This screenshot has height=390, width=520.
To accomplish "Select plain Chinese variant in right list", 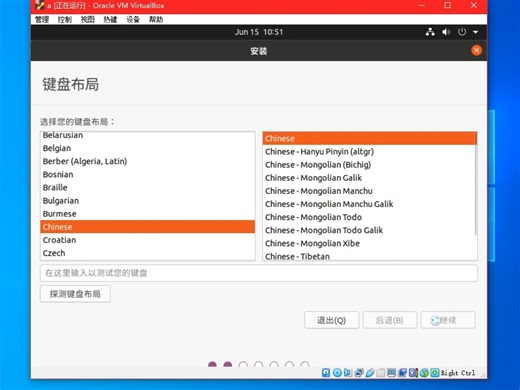I will (x=369, y=139).
